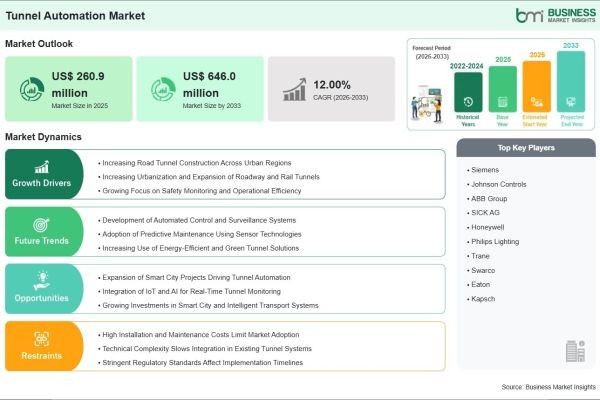
Task: Click Kapsch in the key players list
Action: point(481,299)
